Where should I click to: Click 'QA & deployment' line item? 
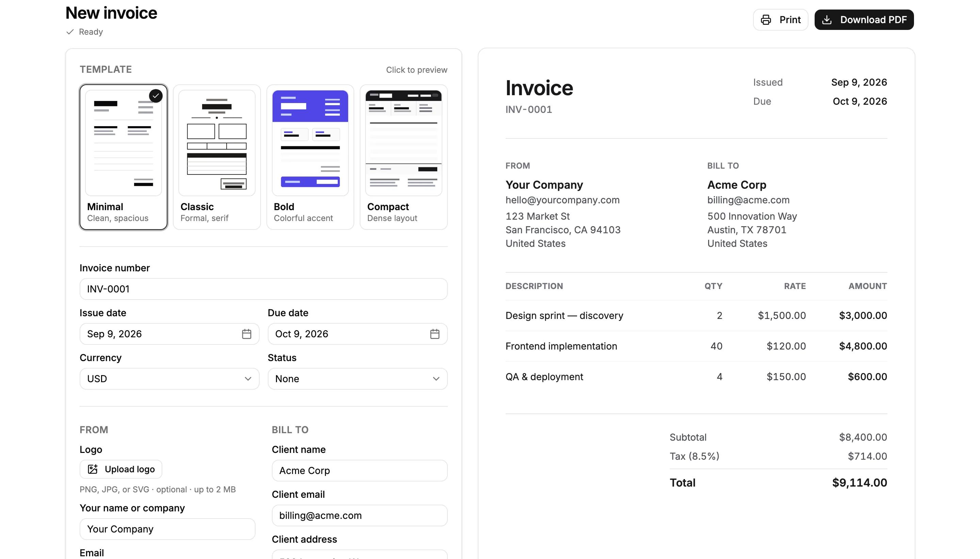coord(544,377)
